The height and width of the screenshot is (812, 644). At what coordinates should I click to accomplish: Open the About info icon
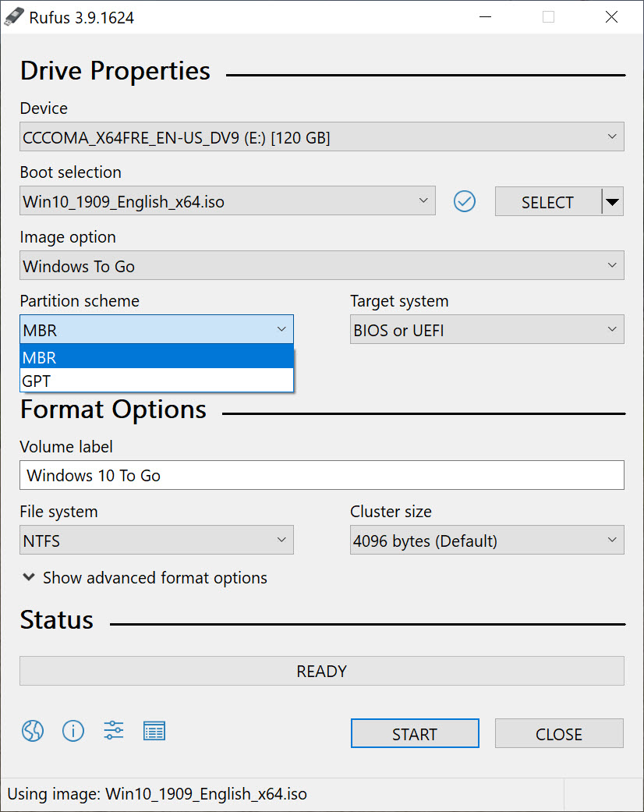[73, 731]
